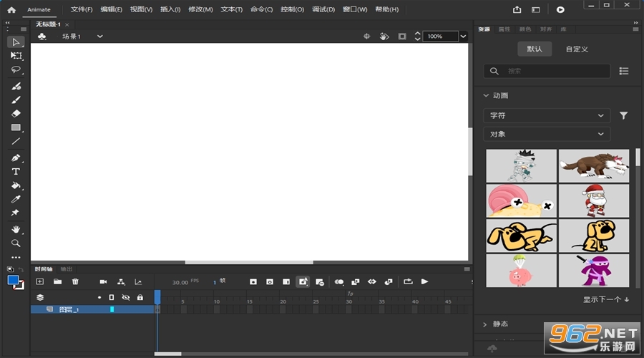
Task: Click the 默认 assets button
Action: tap(535, 49)
